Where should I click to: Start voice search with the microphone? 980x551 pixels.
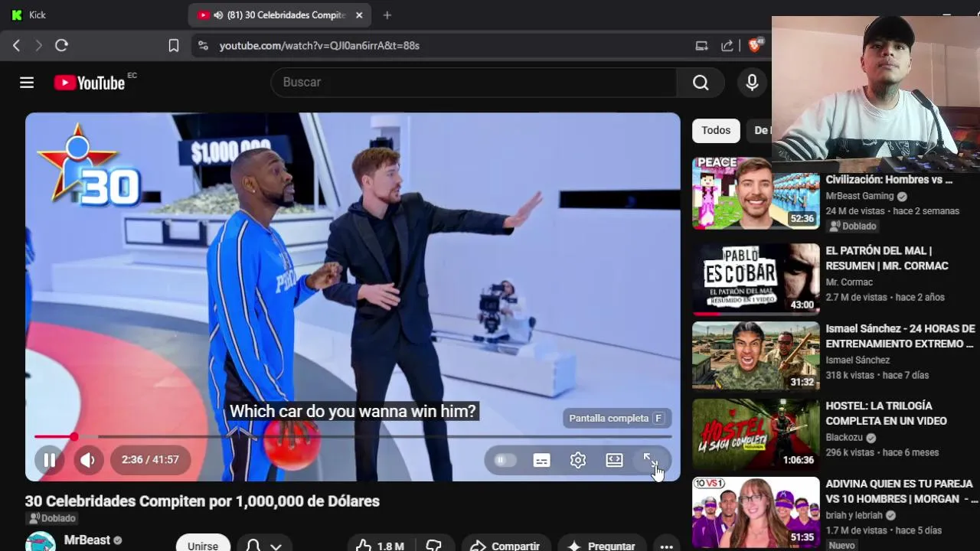point(752,82)
